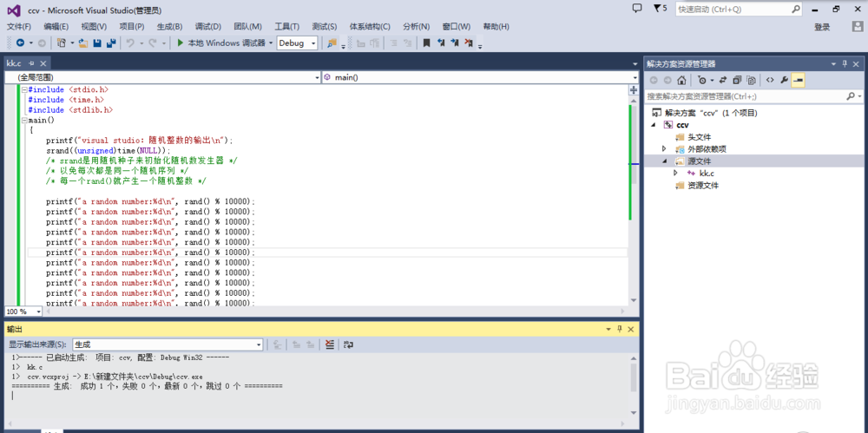
Task: Click search magnifier in Solution Explorer search box
Action: [851, 95]
